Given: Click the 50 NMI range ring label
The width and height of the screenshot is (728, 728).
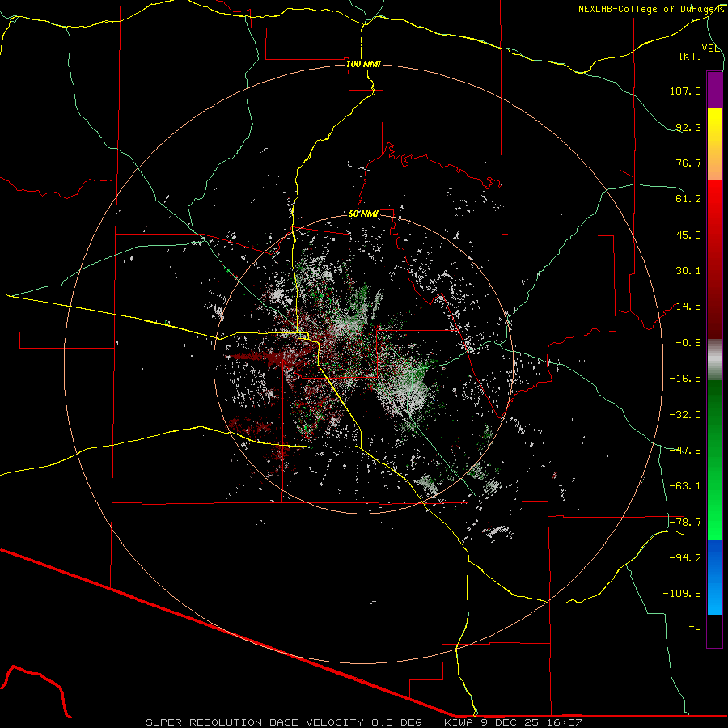Looking at the screenshot, I should coord(363,214).
